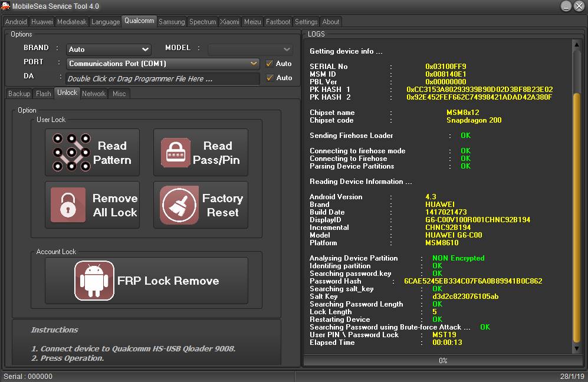
Task: Click the "Read Pattern" label on its button
Action: coord(112,153)
